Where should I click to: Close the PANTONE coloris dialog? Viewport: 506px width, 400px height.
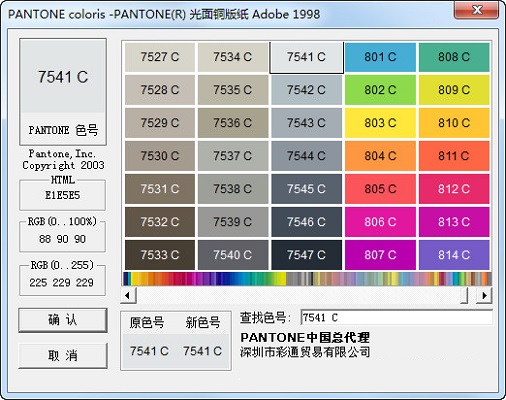(477, 9)
